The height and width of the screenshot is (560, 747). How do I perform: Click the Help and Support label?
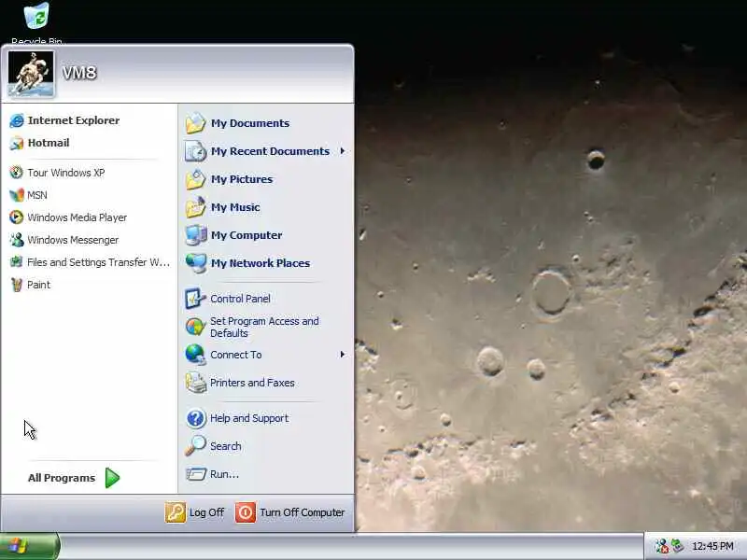[249, 418]
